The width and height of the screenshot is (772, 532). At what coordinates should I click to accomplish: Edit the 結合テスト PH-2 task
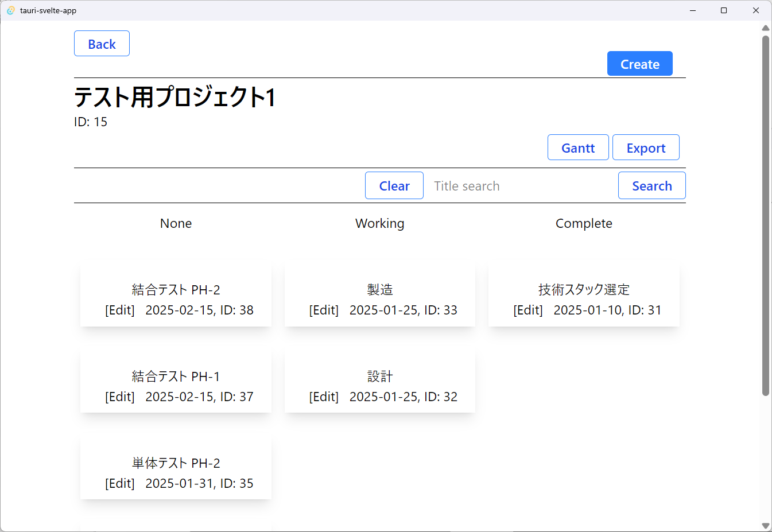[x=120, y=309]
